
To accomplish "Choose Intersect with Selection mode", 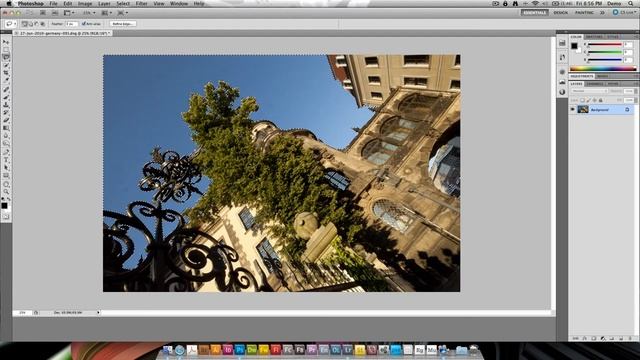I will (42, 24).
